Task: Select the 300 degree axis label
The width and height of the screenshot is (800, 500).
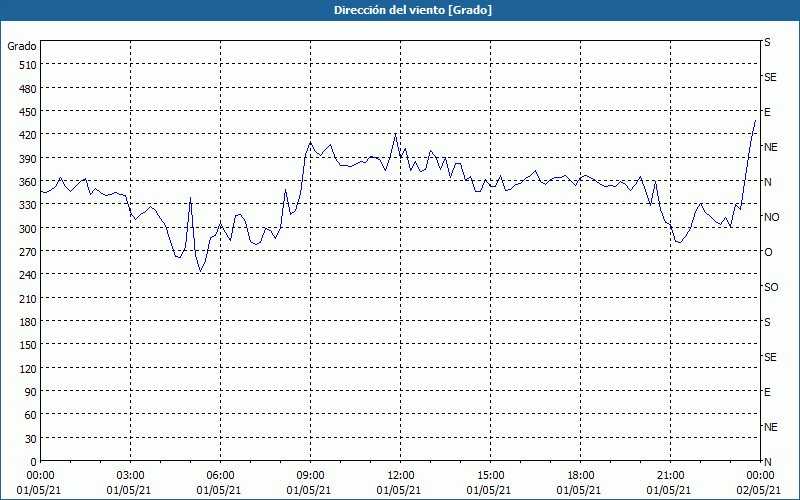Action: coord(29,229)
